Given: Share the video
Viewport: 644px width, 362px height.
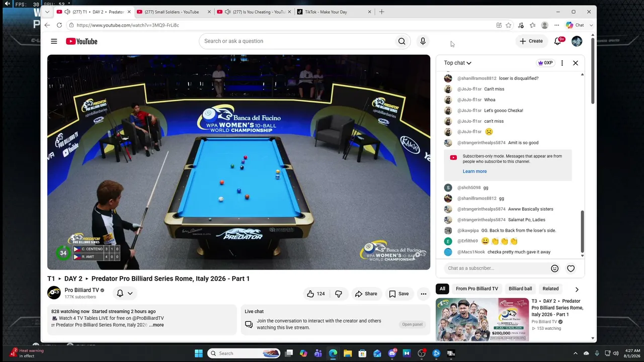Looking at the screenshot, I should 365,294.
